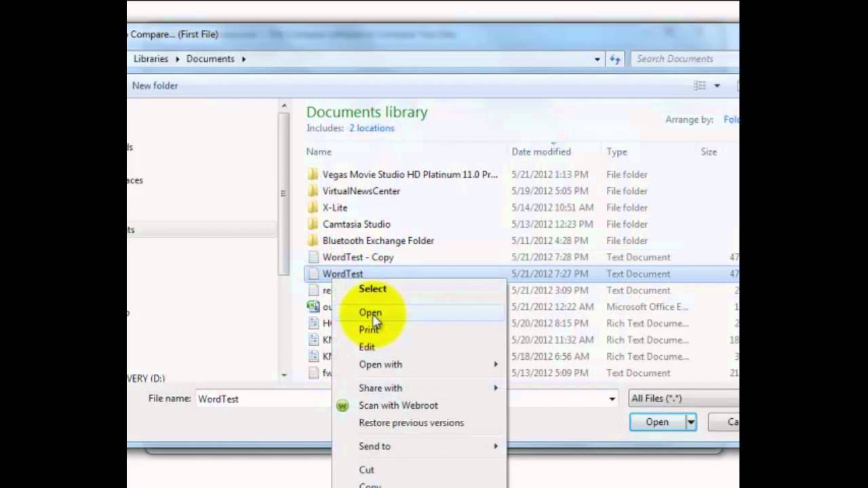Viewport: 868px width, 488px height.
Task: Click the VirtualNewsCenter folder icon
Action: click(313, 191)
